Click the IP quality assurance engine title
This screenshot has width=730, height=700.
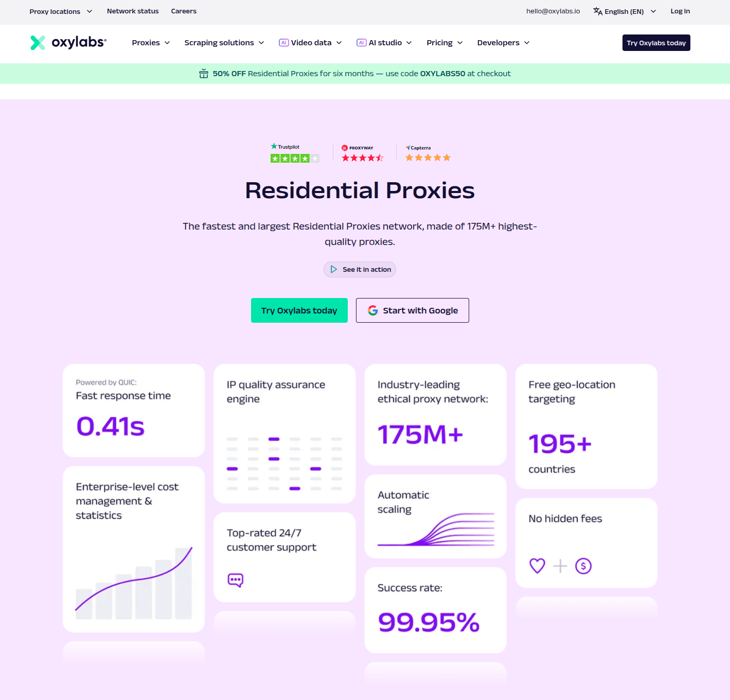(276, 392)
